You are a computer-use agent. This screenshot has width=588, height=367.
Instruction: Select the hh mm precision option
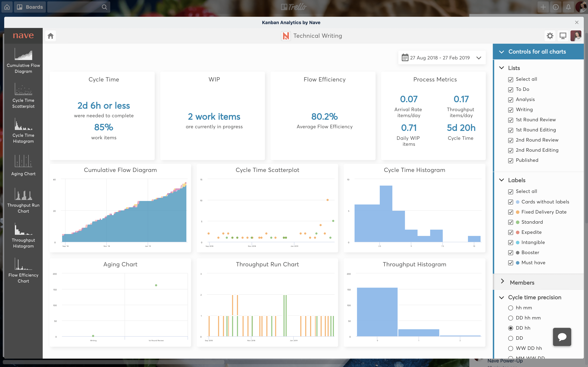pos(511,308)
